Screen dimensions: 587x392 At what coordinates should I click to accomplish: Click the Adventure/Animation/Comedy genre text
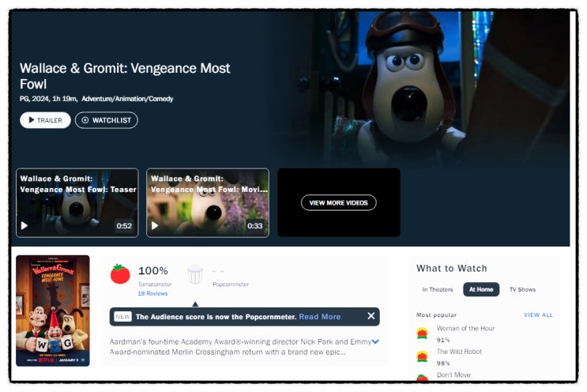pyautogui.click(x=127, y=99)
